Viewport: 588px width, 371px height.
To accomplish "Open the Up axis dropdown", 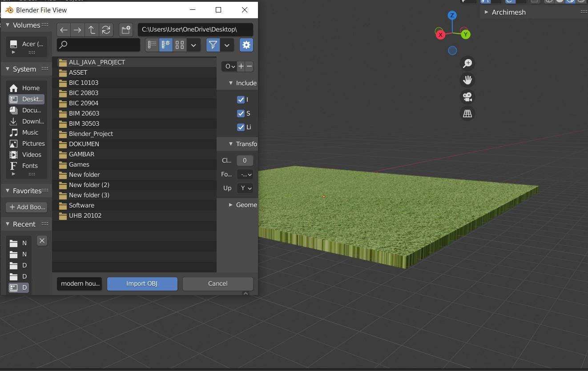I will (x=245, y=188).
